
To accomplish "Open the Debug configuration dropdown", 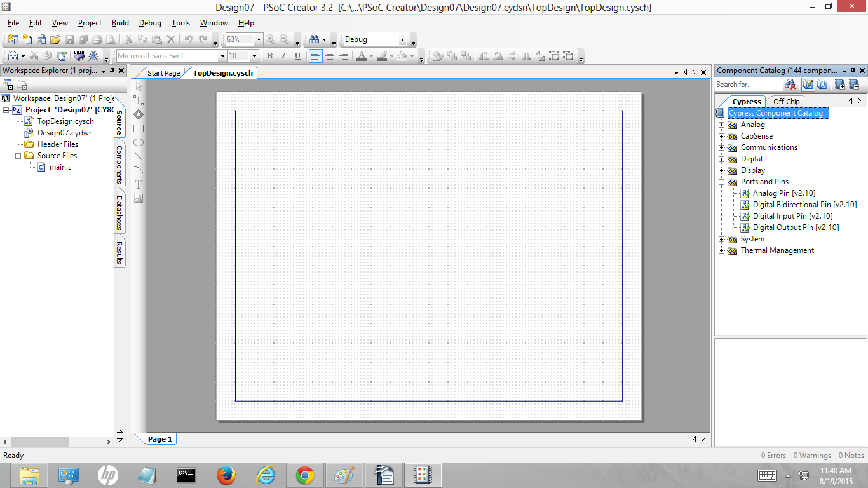I will point(402,39).
